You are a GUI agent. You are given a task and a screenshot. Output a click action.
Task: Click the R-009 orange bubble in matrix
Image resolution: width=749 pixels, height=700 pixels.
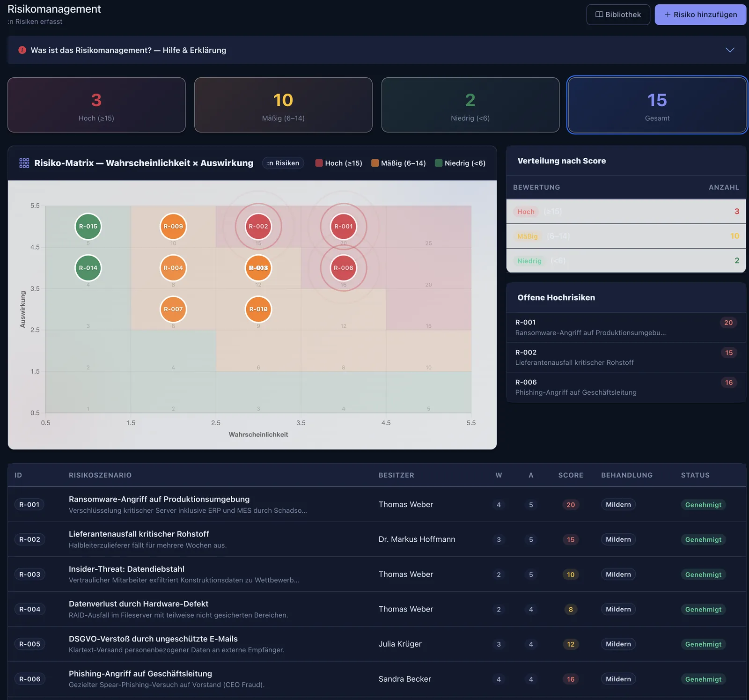pyautogui.click(x=173, y=226)
